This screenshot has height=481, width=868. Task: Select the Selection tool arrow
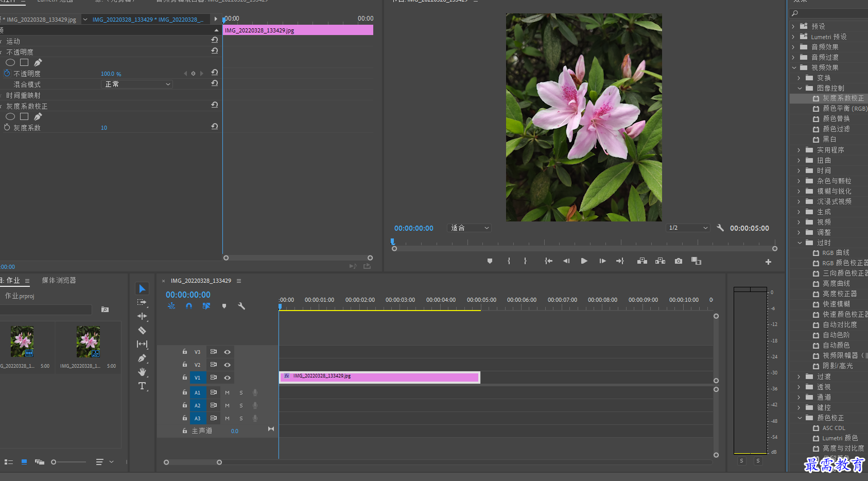pos(142,288)
